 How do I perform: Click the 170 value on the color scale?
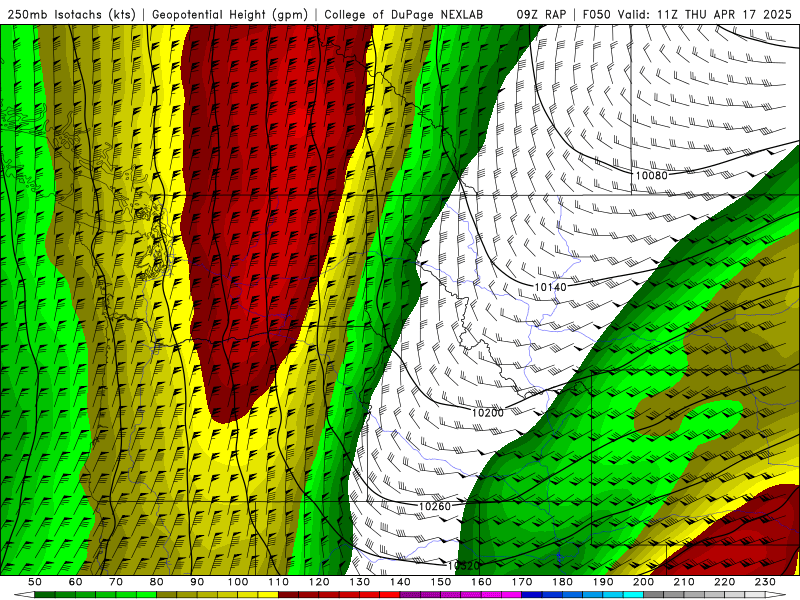pos(522,582)
